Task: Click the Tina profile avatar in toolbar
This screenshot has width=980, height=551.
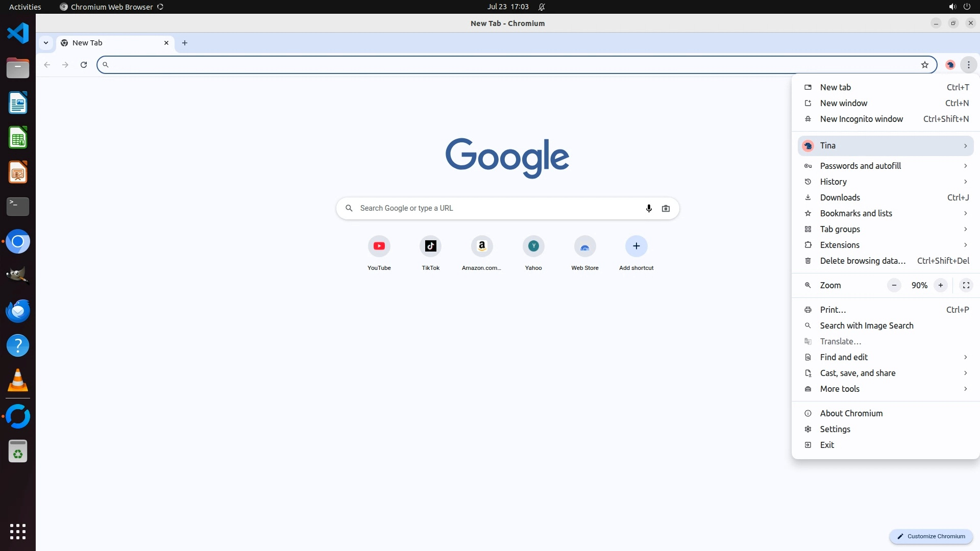Action: click(950, 65)
